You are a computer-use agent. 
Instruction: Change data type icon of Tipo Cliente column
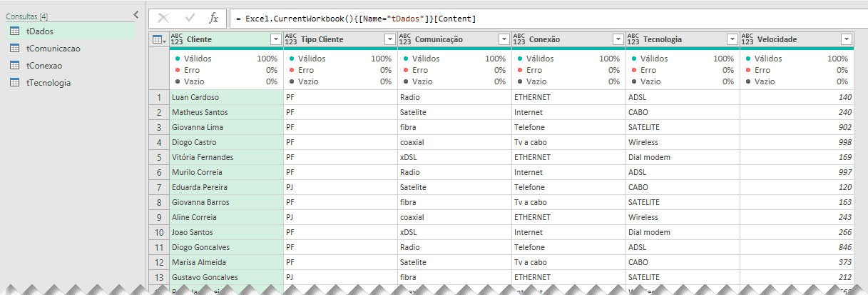[x=291, y=40]
